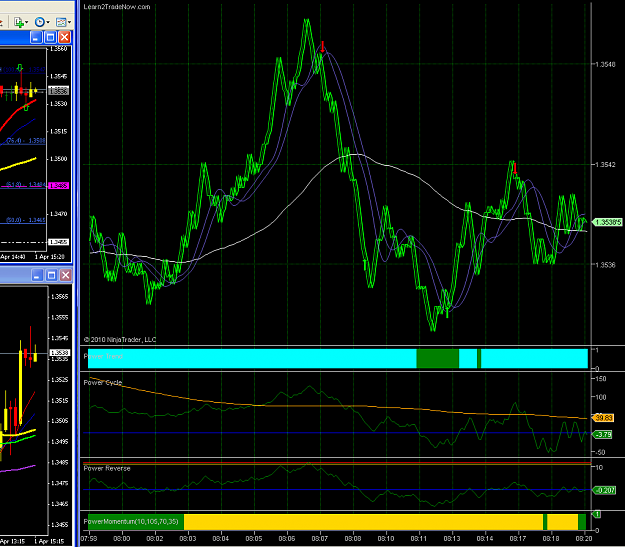The height and width of the screenshot is (547, 625).
Task: Select the Power Trend panel label
Action: 103,356
